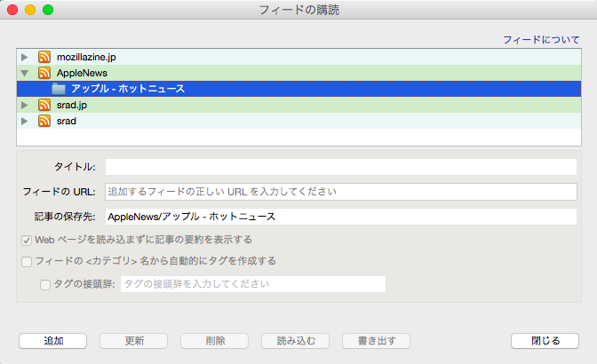Click the folder icon for アップル - ホットニュース
Screen dimensions: 597x364
coord(59,89)
